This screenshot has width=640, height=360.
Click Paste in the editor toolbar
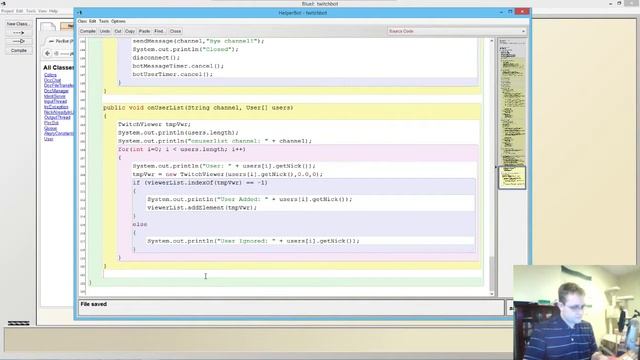coord(144,31)
